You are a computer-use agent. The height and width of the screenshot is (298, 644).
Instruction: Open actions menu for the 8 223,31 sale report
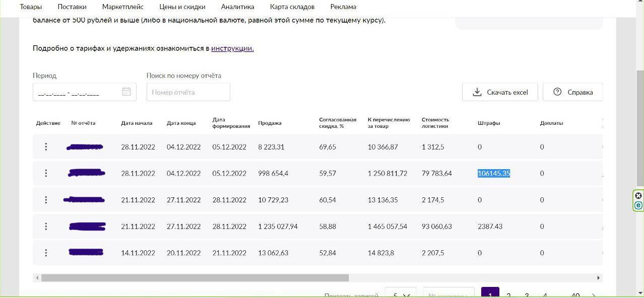point(46,147)
